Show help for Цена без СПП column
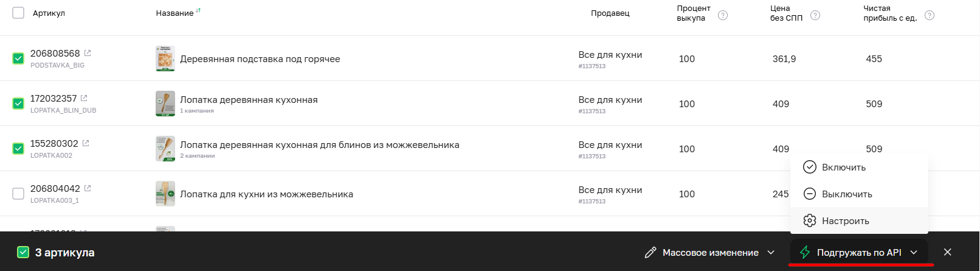980x271 pixels. 815,15
